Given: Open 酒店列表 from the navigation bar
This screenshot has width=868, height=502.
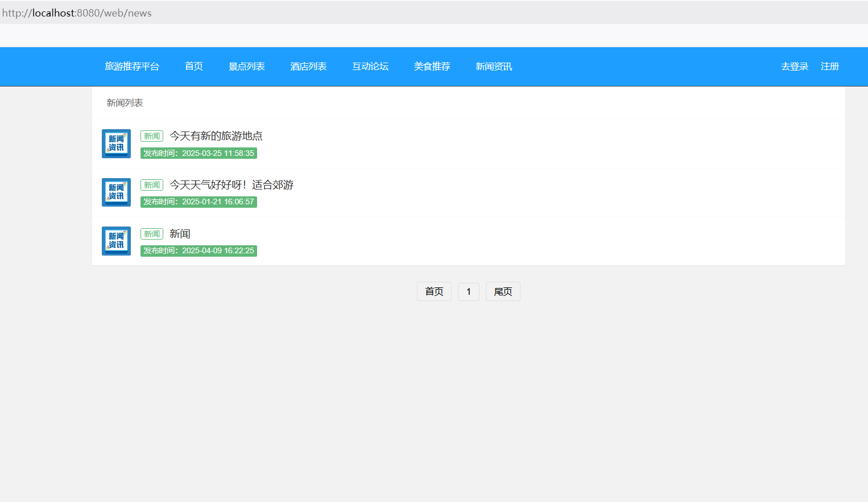Looking at the screenshot, I should 308,67.
